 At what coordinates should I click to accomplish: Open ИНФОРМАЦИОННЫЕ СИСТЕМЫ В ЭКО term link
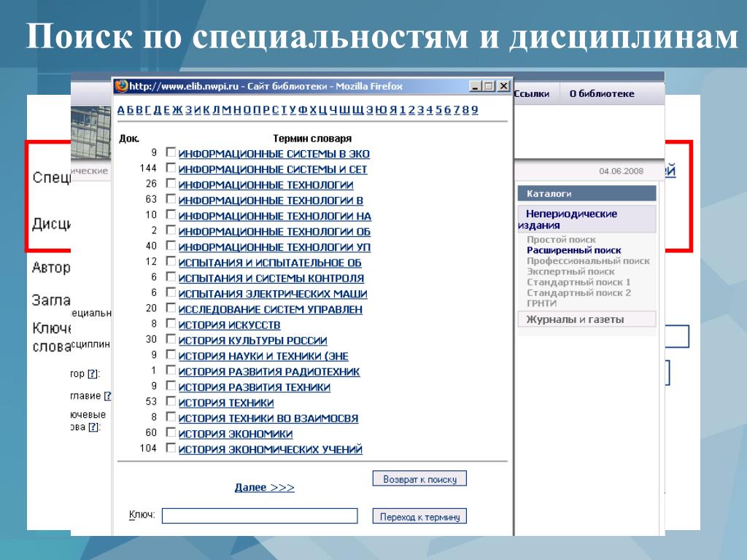274,154
